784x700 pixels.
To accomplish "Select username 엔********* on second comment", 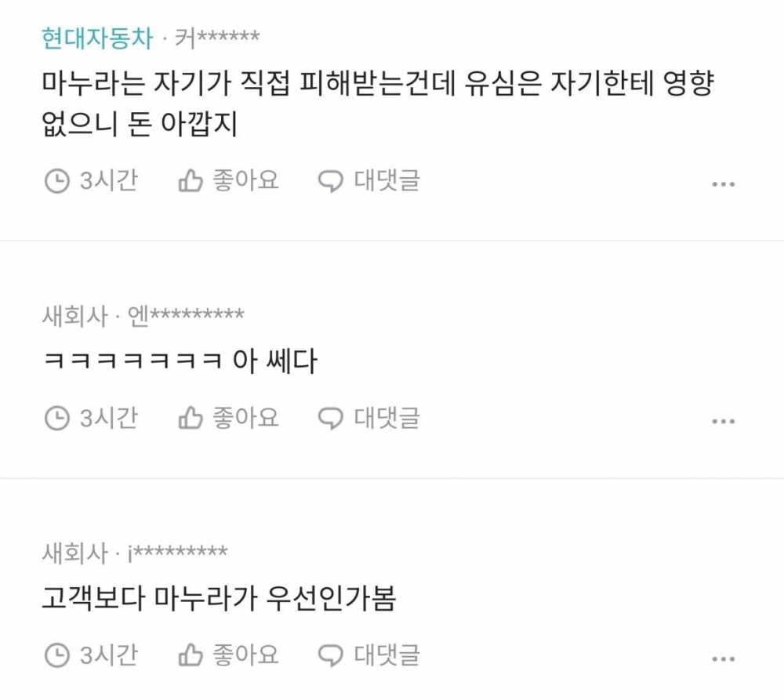I will click(186, 316).
